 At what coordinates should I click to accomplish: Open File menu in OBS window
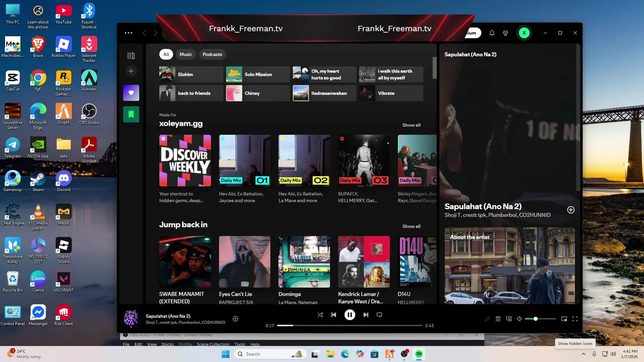coord(126,344)
